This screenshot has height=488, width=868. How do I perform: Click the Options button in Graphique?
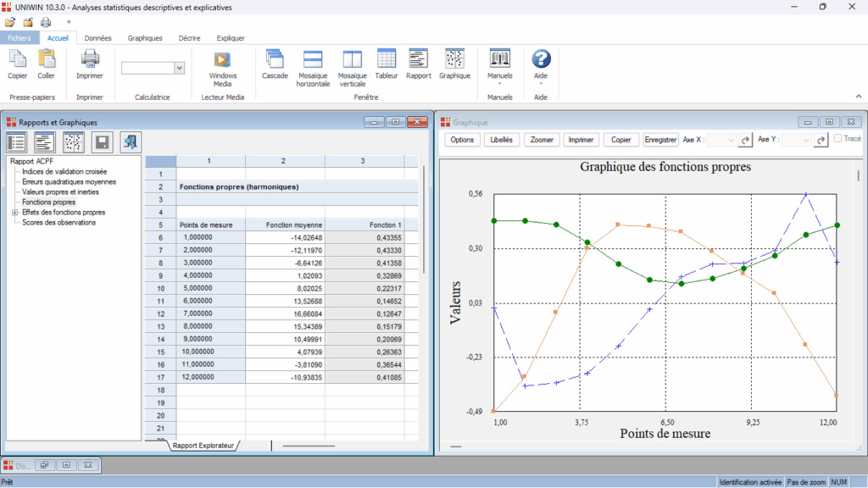462,140
